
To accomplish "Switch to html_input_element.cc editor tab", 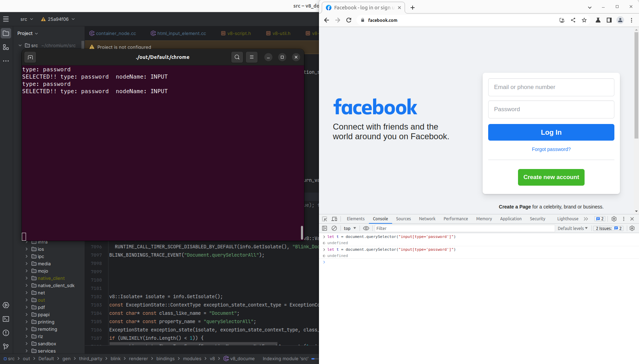I will [x=178, y=33].
